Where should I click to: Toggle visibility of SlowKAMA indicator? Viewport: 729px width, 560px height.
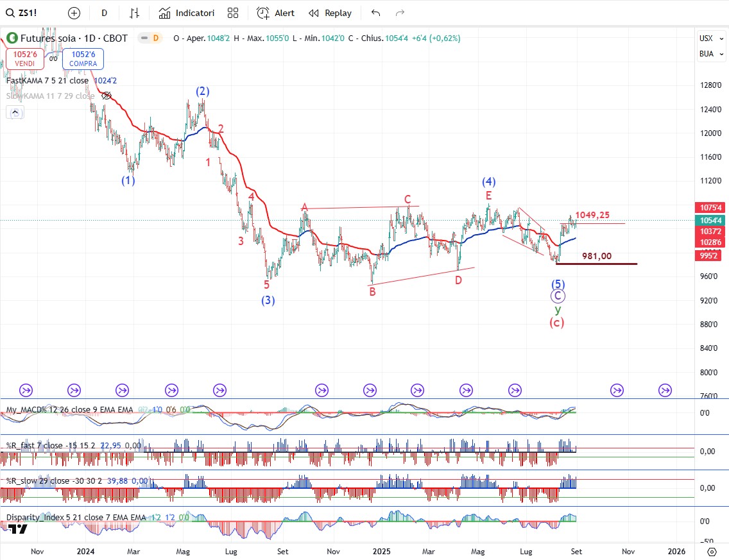pos(107,96)
